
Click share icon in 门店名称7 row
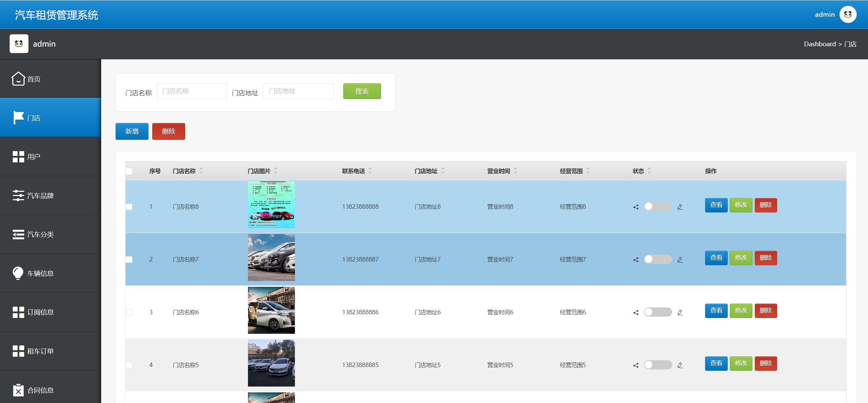point(636,260)
